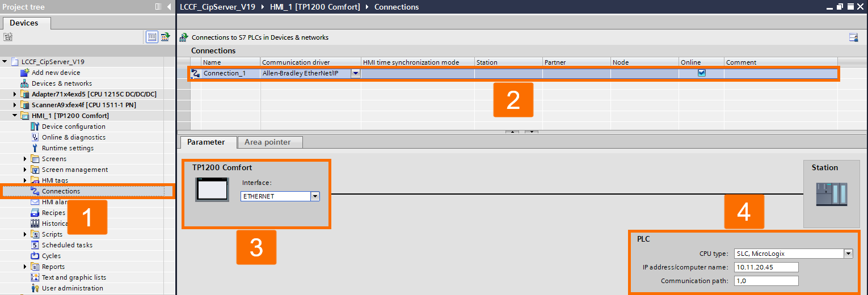Click the Scheduled tasks icon

[35, 245]
